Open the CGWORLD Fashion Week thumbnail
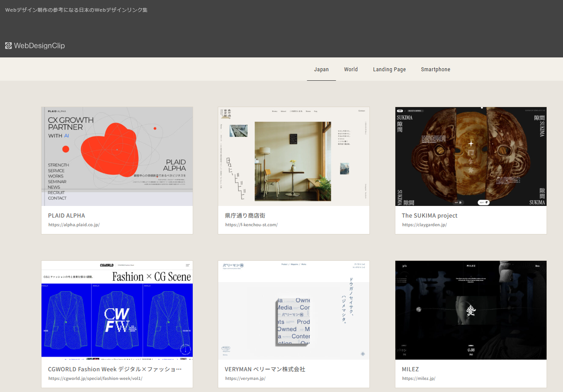 117,310
